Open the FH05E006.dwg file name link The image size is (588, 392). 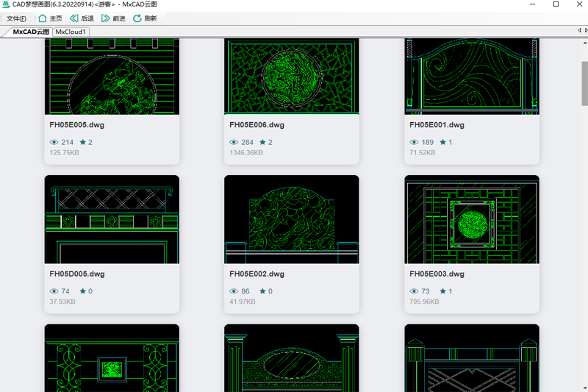click(x=257, y=125)
